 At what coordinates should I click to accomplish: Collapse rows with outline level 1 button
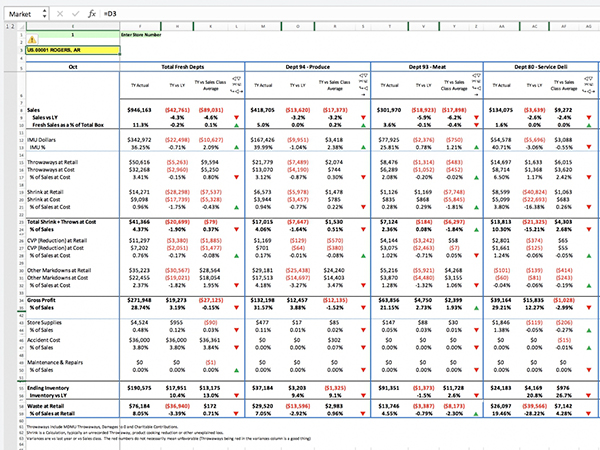click(x=7, y=26)
